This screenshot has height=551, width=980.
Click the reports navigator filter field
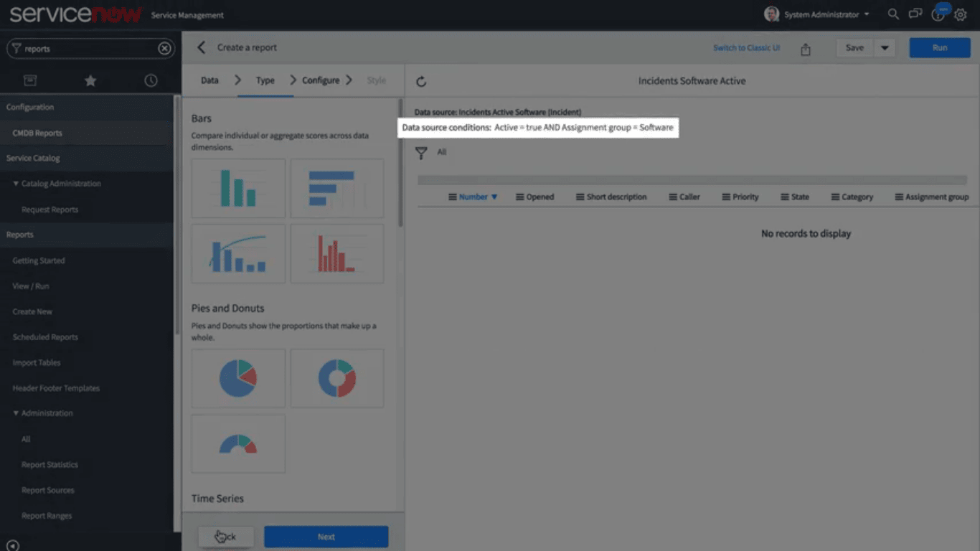[x=90, y=49]
